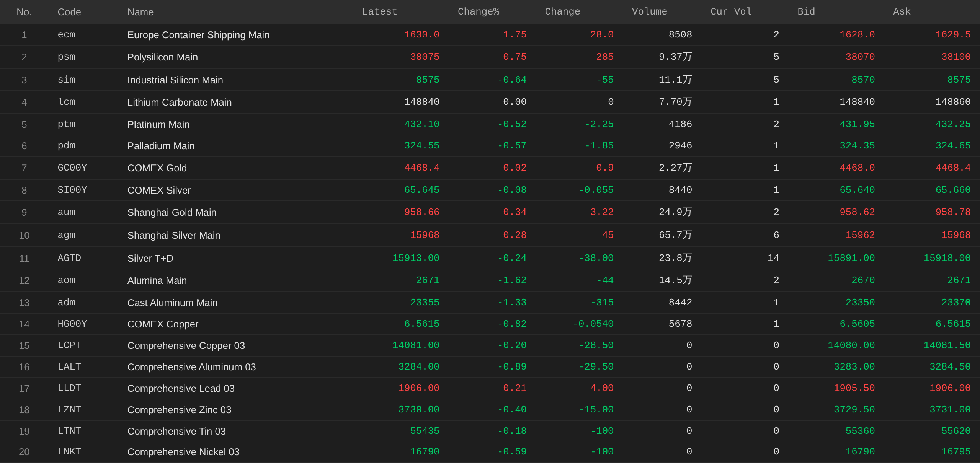Open Industrial Silicon Main contract
Viewport: 980px width, 469px height.
pos(490,80)
